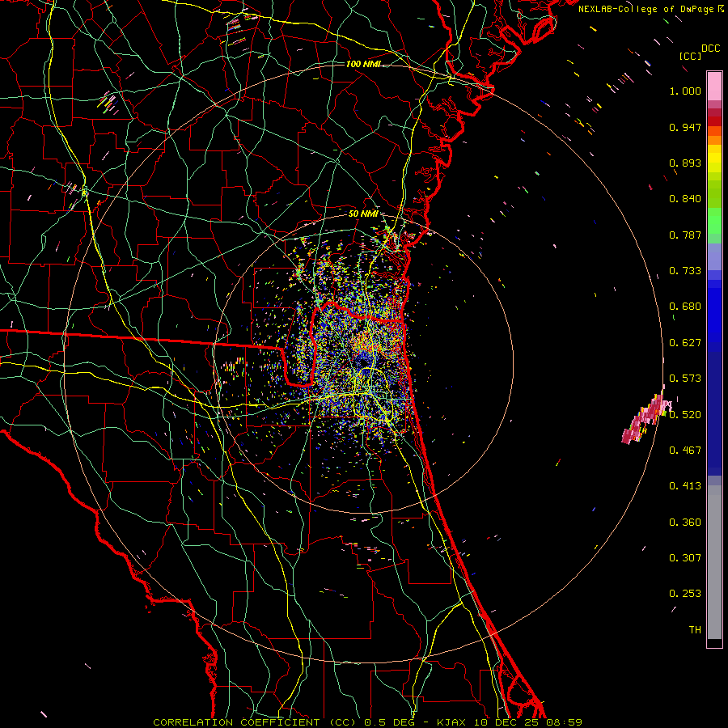Select the 0.627 scale value
Viewport: 728px width, 728px height.
pyautogui.click(x=685, y=343)
